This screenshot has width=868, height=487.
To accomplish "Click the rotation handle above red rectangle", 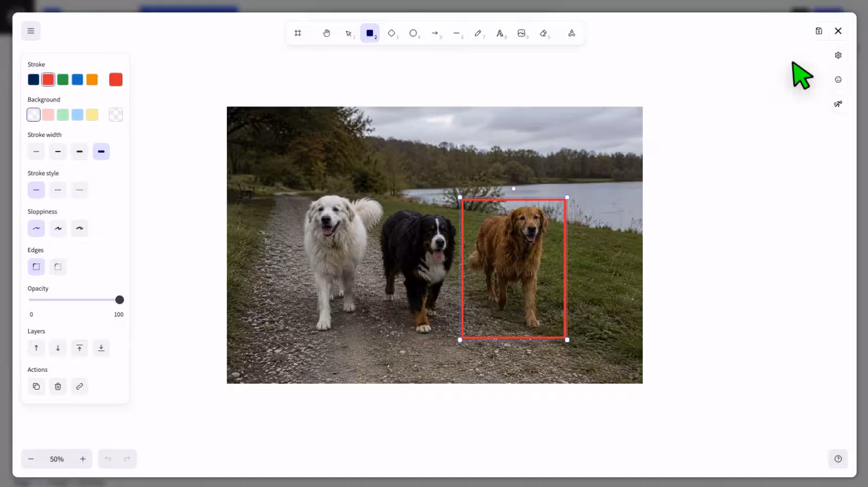I will (513, 189).
